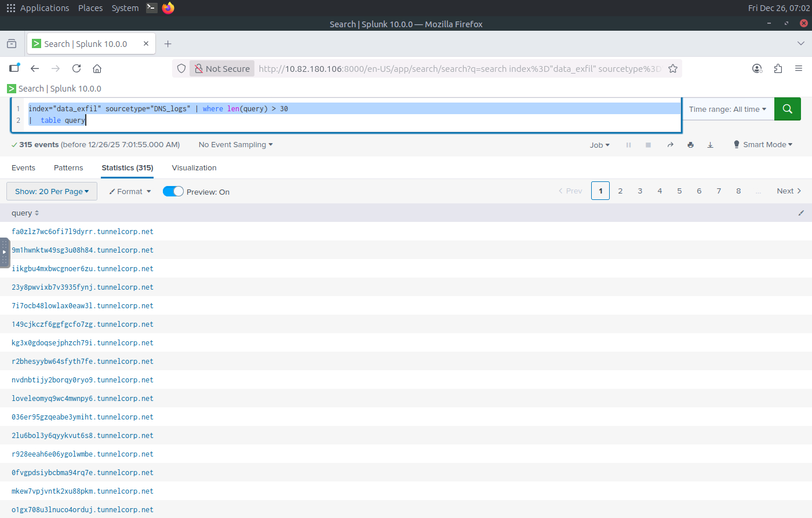Go back to the previous page
812x518 pixels.
[35, 68]
